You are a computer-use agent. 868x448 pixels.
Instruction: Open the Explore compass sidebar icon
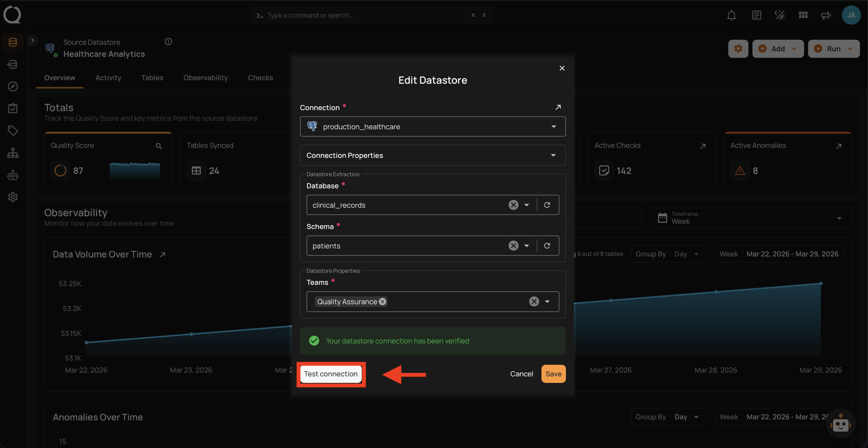click(13, 86)
